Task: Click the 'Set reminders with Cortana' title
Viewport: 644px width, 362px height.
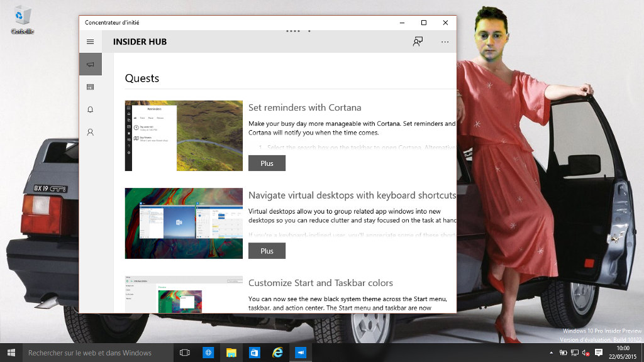Action: (305, 107)
